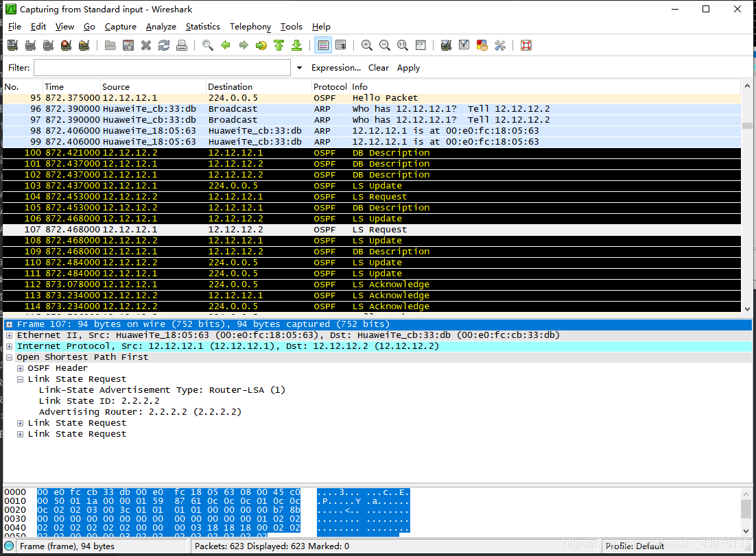Viewport: 756px width, 556px height.
Task: Close the capture file X icon
Action: click(146, 45)
